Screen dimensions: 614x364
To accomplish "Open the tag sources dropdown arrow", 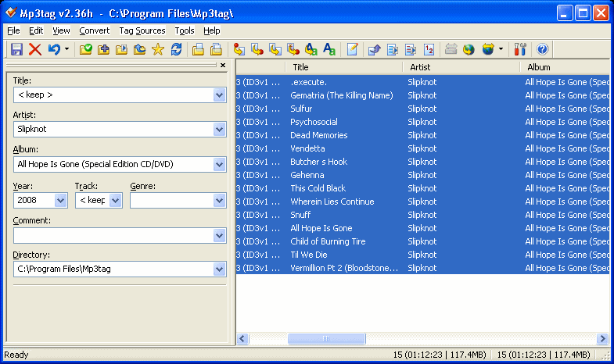I will point(501,49).
